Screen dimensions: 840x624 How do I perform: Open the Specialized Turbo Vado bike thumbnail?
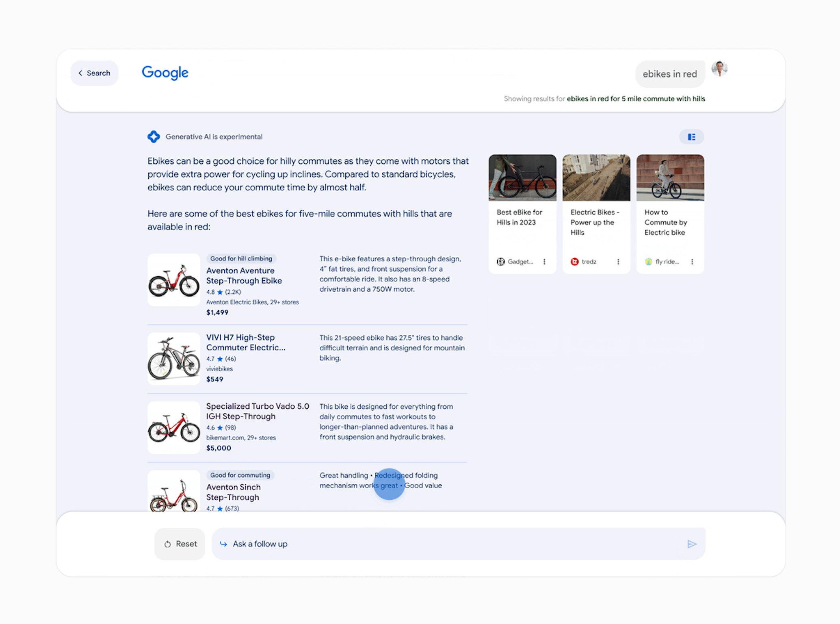[x=174, y=428]
